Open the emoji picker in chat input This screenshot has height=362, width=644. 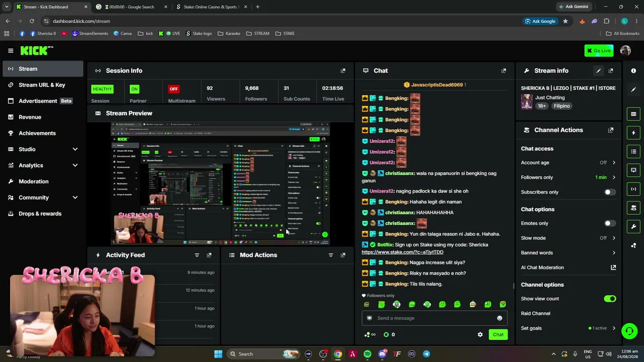pos(500,318)
